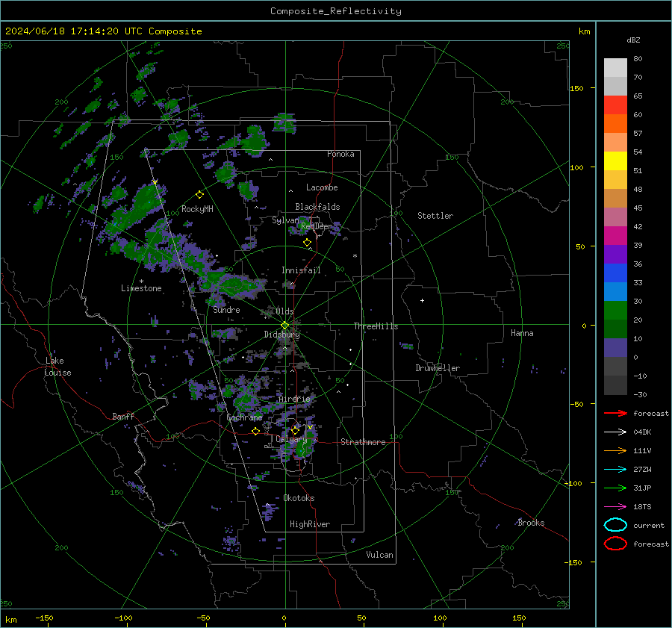Click the red swatch between 65 and 60

pos(615,105)
